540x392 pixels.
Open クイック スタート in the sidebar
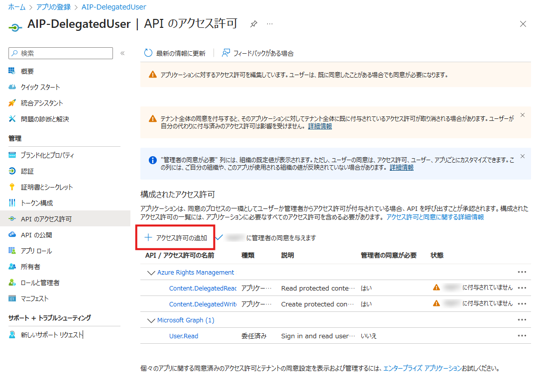(x=40, y=87)
